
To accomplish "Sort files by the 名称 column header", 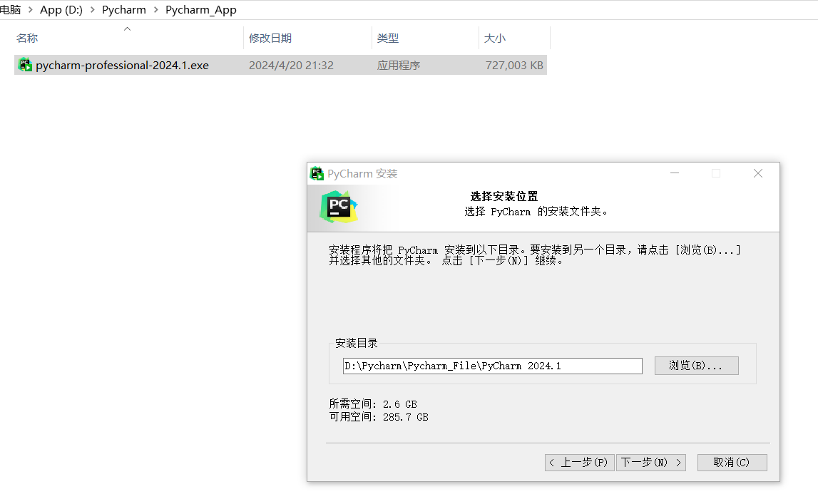I will pyautogui.click(x=26, y=38).
